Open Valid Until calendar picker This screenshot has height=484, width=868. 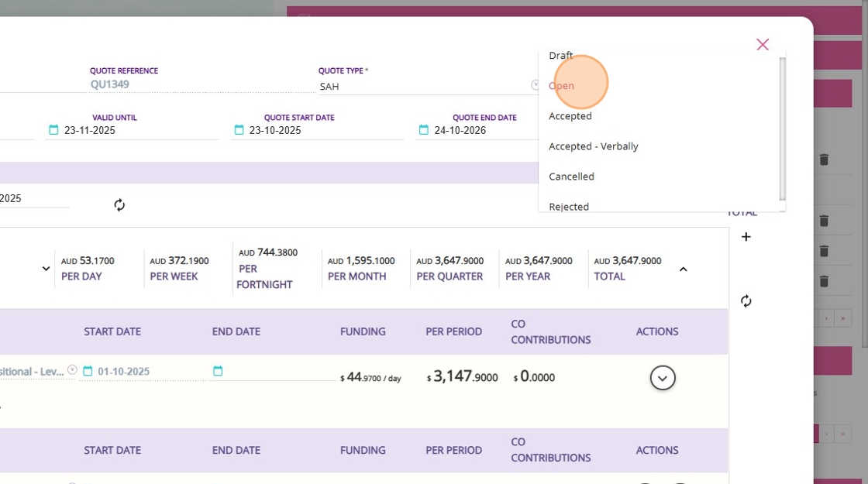tap(53, 130)
